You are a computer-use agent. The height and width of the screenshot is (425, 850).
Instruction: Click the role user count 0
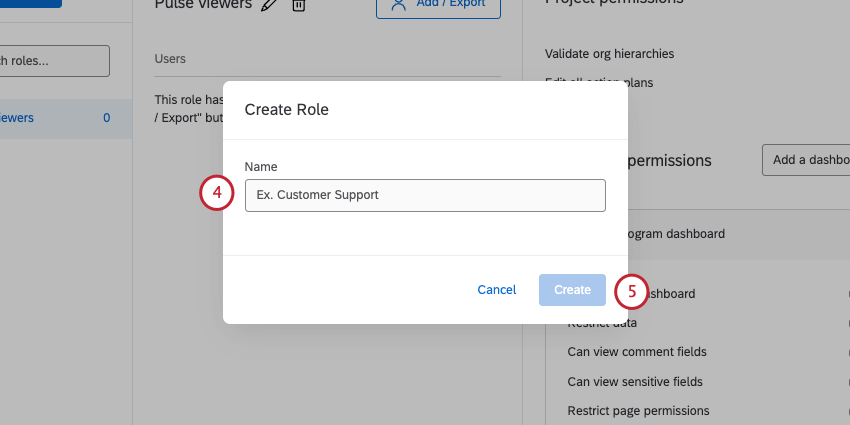[106, 118]
